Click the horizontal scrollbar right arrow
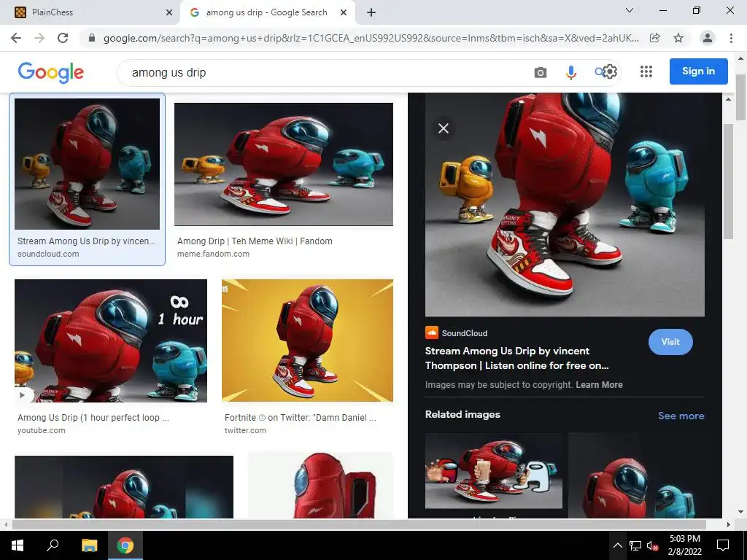Viewport: 747px width, 560px height. click(729, 524)
